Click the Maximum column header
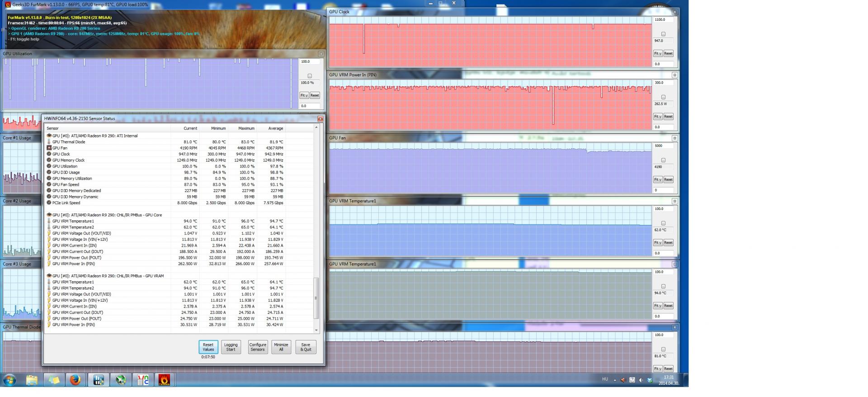The height and width of the screenshot is (397, 868). 242,128
